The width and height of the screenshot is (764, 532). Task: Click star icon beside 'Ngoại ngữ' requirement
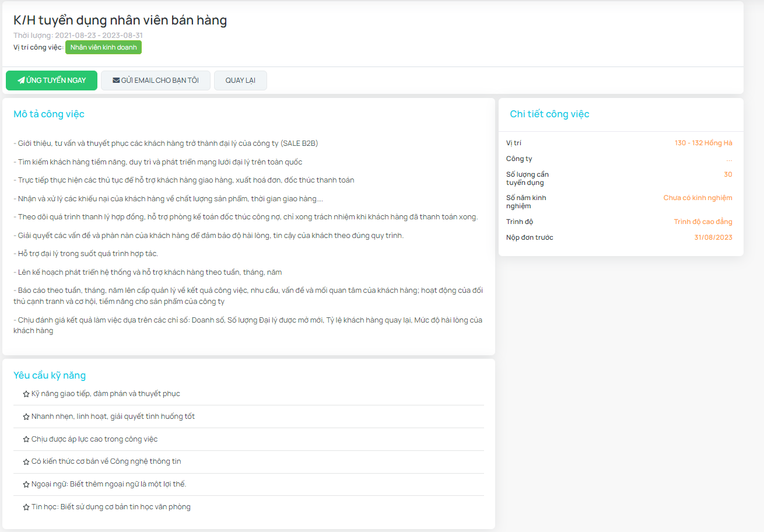(26, 485)
